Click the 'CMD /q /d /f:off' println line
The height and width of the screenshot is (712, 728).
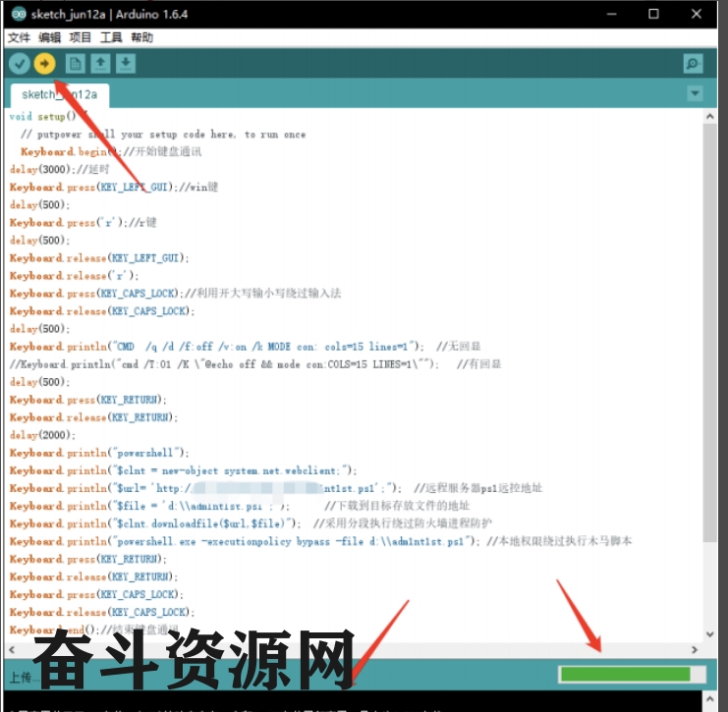coord(245,347)
